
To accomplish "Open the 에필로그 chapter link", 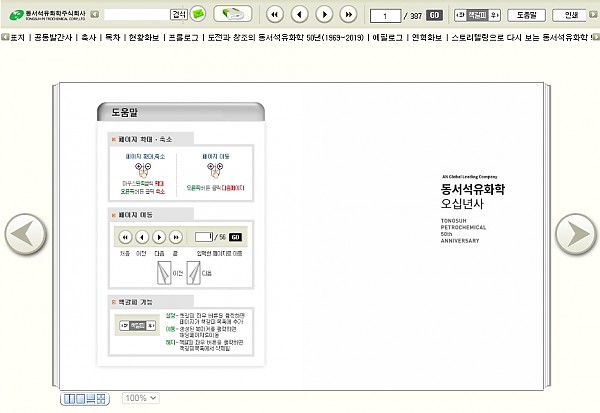I will [388, 38].
